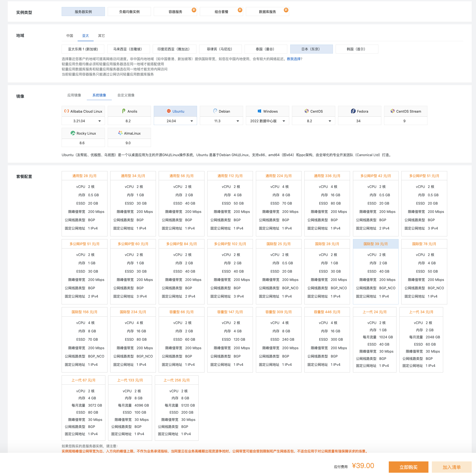Choose the Anolis OS image icon
The image size is (476, 474).
point(124,111)
